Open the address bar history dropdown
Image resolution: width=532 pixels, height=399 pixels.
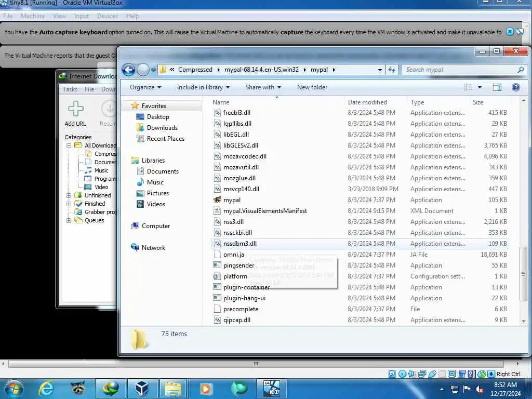[380, 70]
